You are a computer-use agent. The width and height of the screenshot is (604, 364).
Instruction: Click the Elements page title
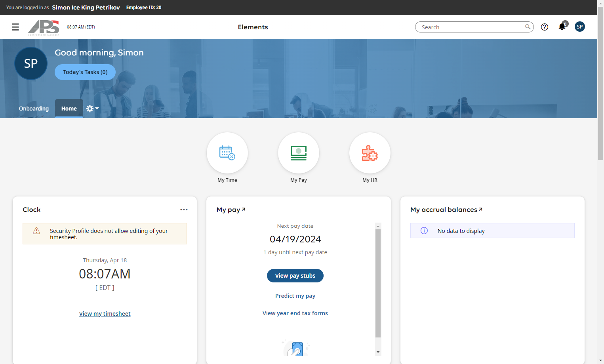pos(253,27)
